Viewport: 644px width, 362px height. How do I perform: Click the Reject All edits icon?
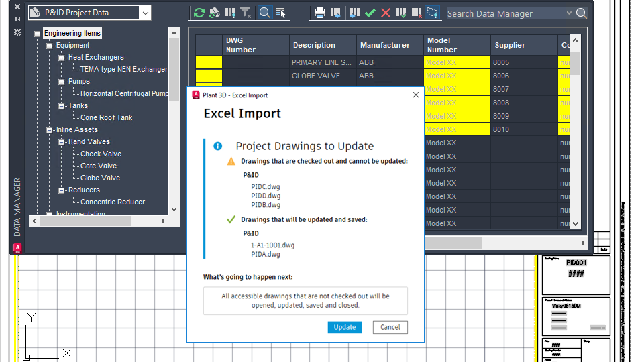coord(417,13)
